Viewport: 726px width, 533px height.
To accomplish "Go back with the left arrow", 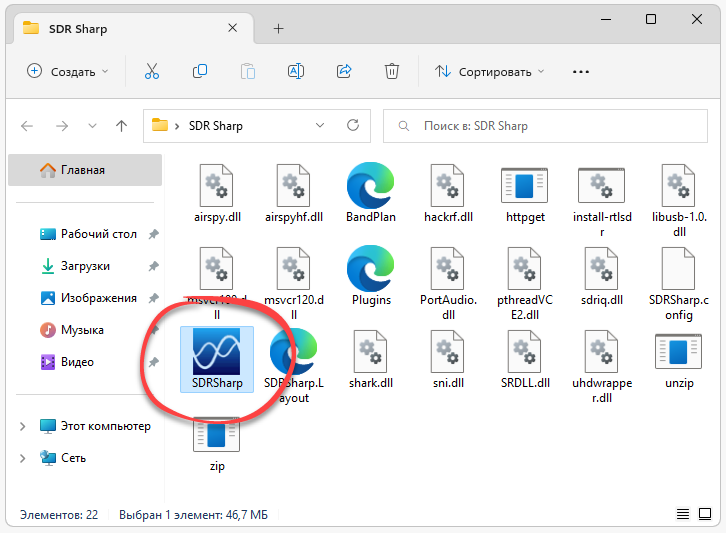I will tap(27, 126).
